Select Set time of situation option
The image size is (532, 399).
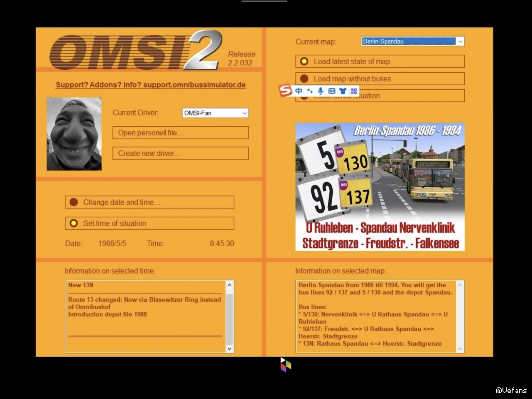[150, 223]
